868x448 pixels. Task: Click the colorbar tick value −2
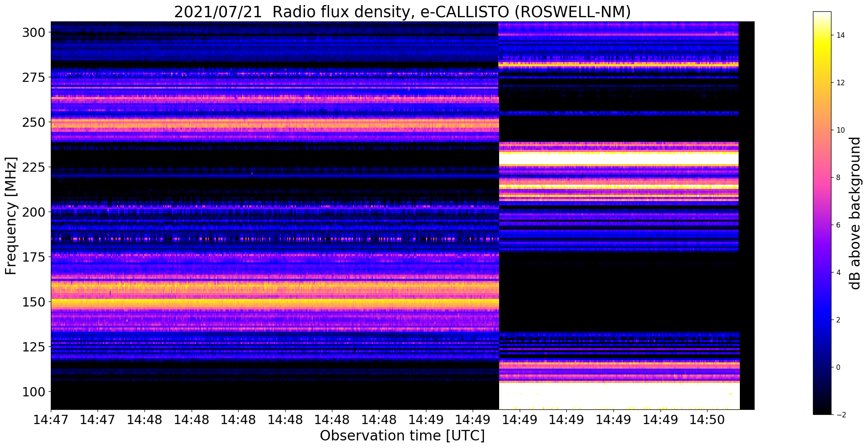click(x=840, y=415)
